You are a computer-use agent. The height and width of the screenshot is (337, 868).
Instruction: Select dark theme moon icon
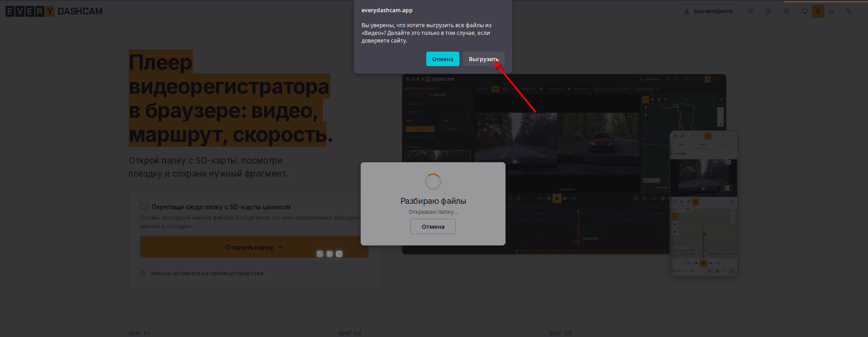point(831,11)
